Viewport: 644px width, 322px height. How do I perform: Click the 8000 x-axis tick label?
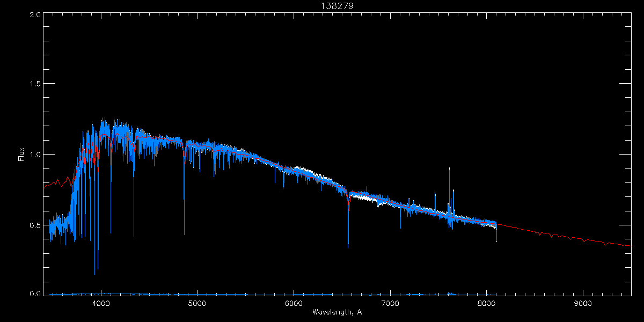487,303
